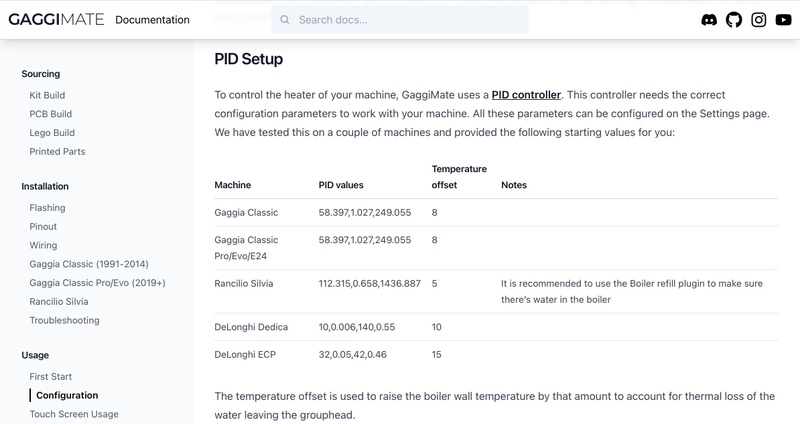The image size is (800, 424).
Task: Click PID values 10,0.006,140,0.55
Action: pyautogui.click(x=357, y=327)
